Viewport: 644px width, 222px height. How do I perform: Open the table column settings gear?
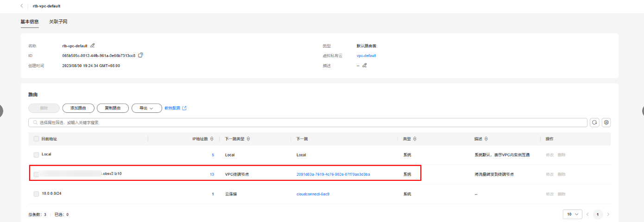(606, 123)
